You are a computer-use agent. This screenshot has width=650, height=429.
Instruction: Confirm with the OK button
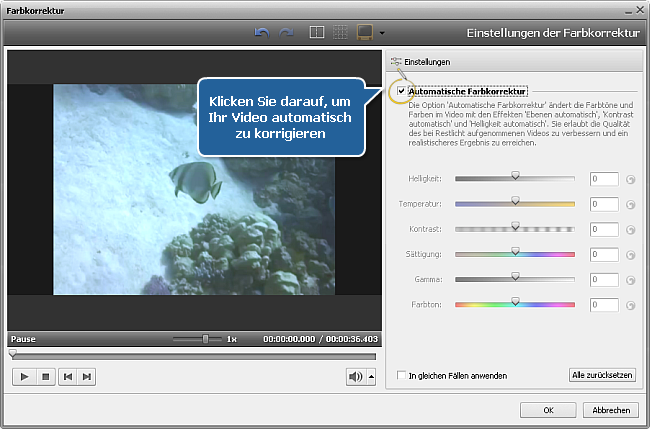point(547,410)
